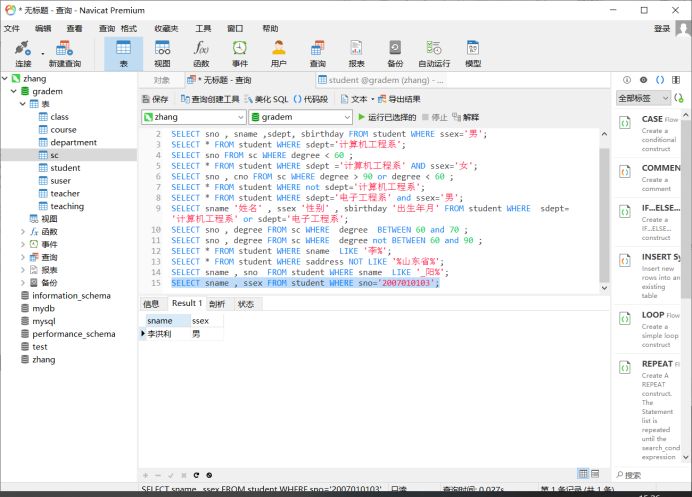Expand the 报表 reports tree node

(x=23, y=270)
